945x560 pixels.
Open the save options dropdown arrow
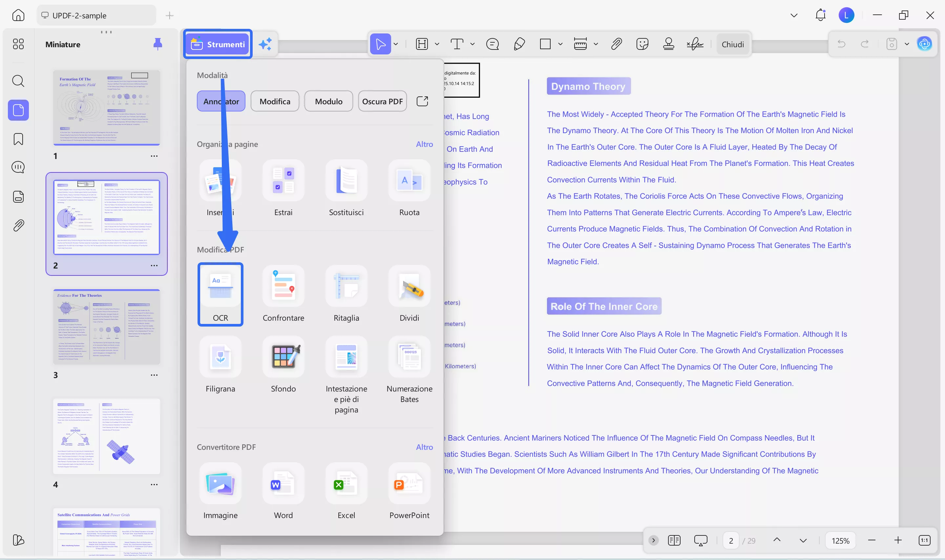tap(907, 44)
